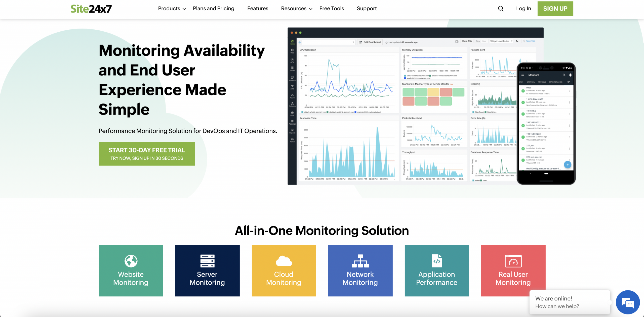
Task: Click the search magnifier icon
Action: (x=500, y=8)
